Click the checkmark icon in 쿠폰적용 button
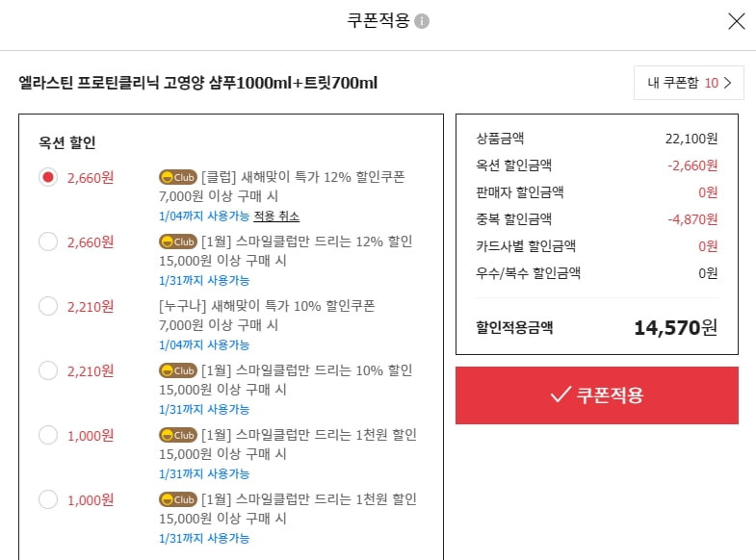Screen dimensions: 756x560 tap(560, 395)
